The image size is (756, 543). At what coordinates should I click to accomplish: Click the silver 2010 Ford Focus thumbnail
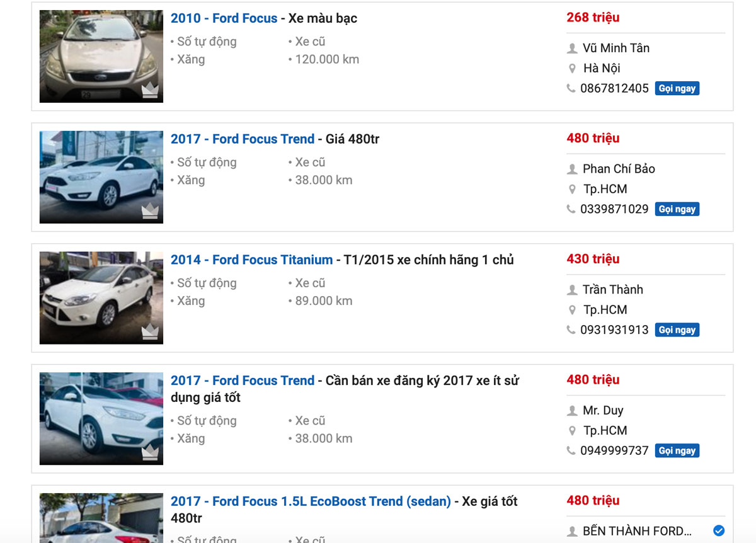tap(101, 56)
